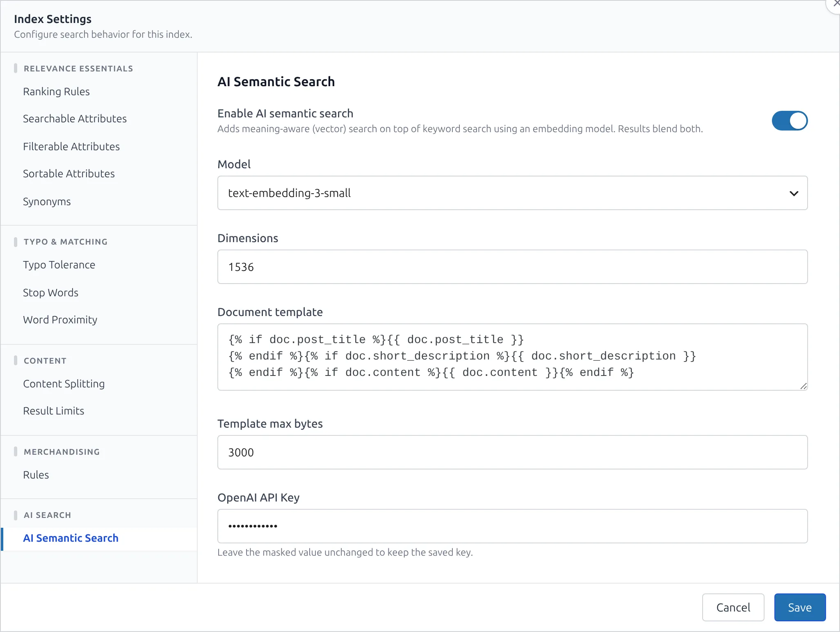
Task: Grab the Document template resize handle
Action: pyautogui.click(x=803, y=386)
